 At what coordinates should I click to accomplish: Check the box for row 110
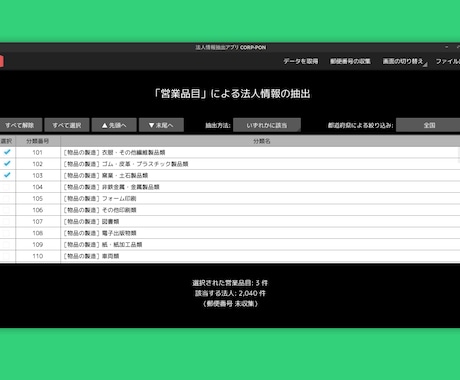[x=6, y=256]
